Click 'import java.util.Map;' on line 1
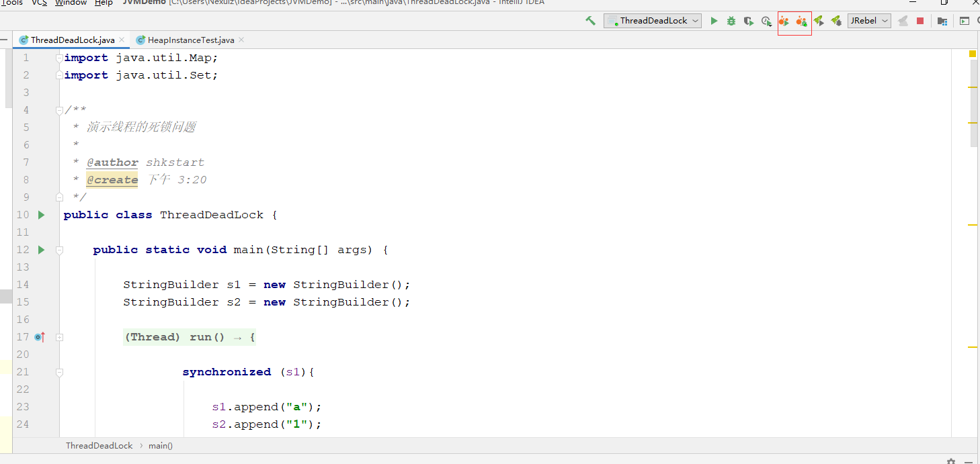Viewport: 980px width, 464px height. (x=141, y=58)
